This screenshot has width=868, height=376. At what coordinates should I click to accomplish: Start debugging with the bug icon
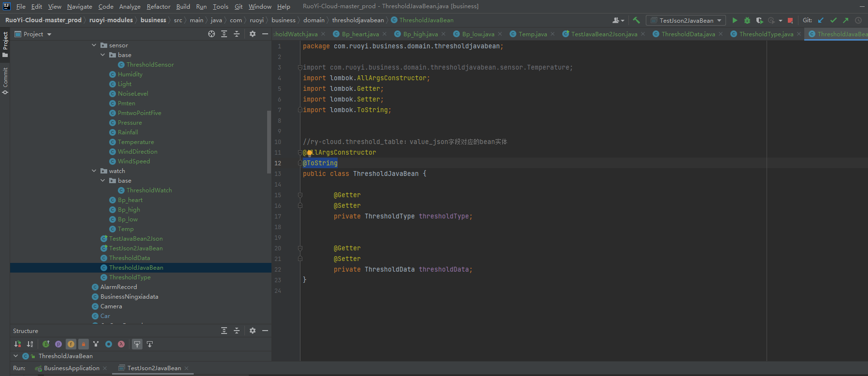[747, 20]
